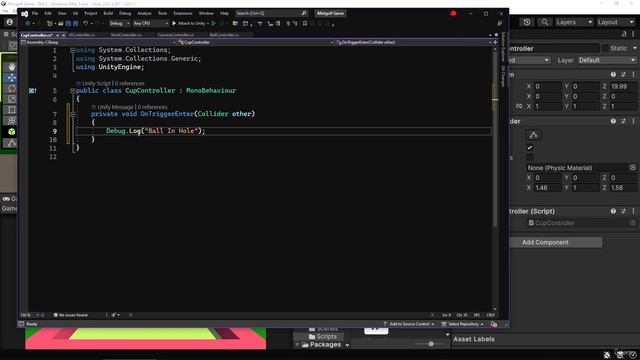640x360 pixels.
Task: Uncheck the checked Collider checkbox
Action: coord(530,148)
